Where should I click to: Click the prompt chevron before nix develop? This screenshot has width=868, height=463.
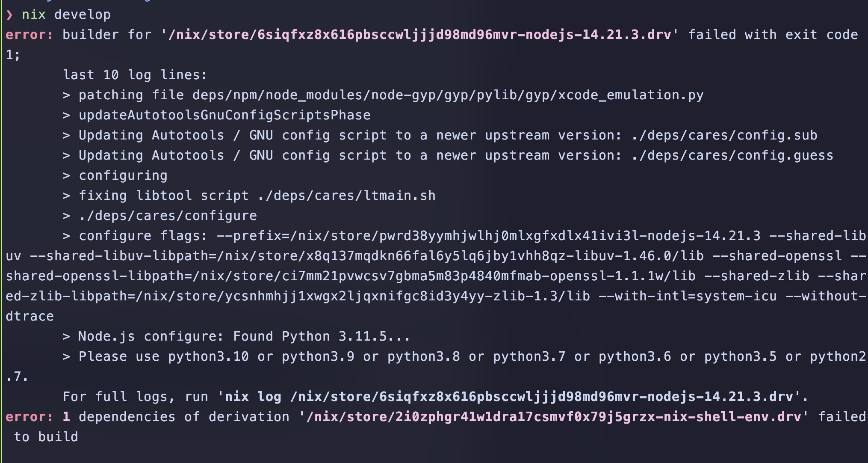[9, 15]
